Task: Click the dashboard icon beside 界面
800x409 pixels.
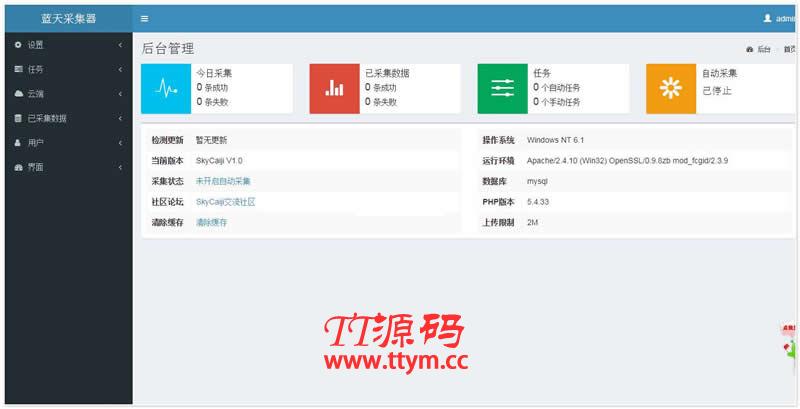Action: click(x=18, y=167)
